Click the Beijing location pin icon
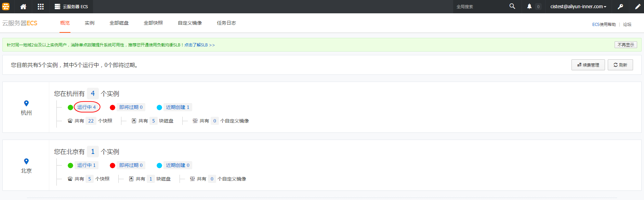This screenshot has width=644, height=200. point(26,161)
